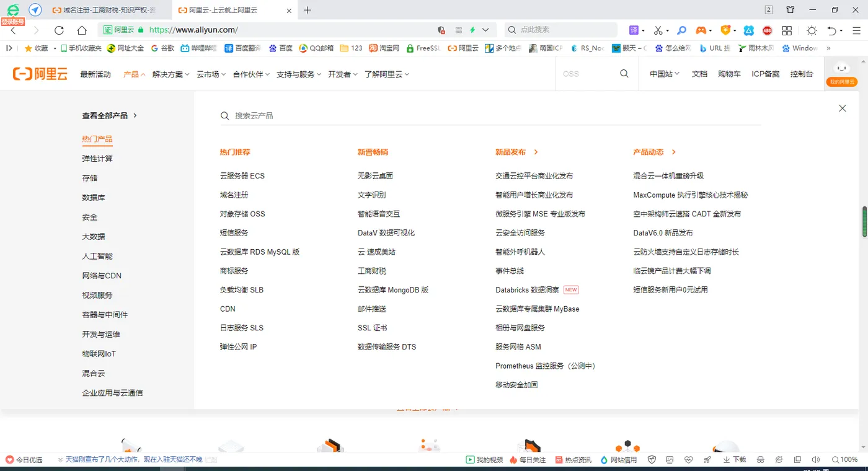Expand the 合作伙伴 navigation dropdown
This screenshot has height=471, width=868.
tap(251, 74)
